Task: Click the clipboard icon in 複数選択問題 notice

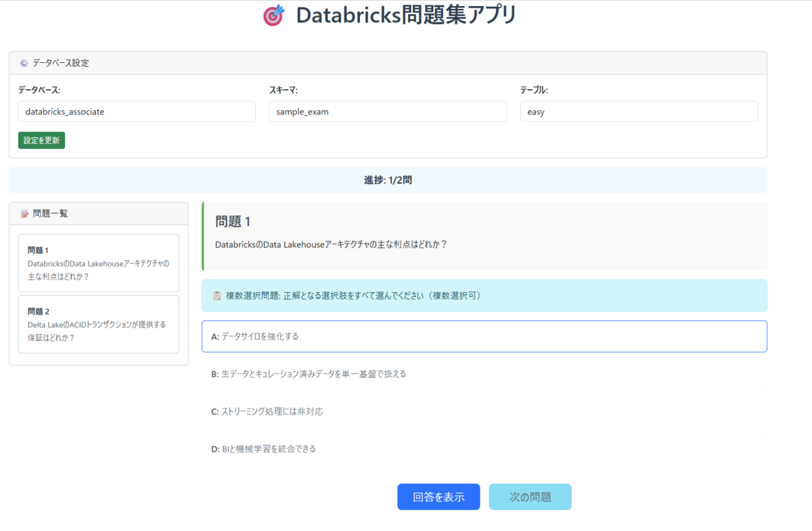Action: (217, 296)
